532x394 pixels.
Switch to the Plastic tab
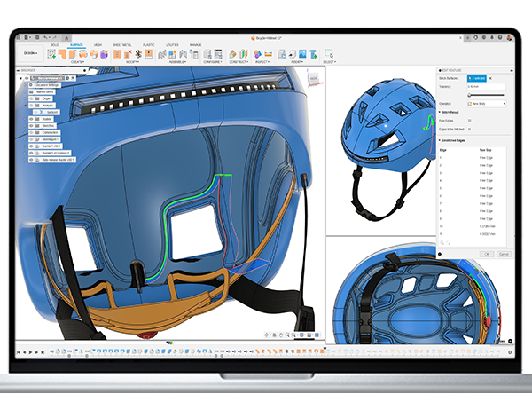[x=149, y=45]
